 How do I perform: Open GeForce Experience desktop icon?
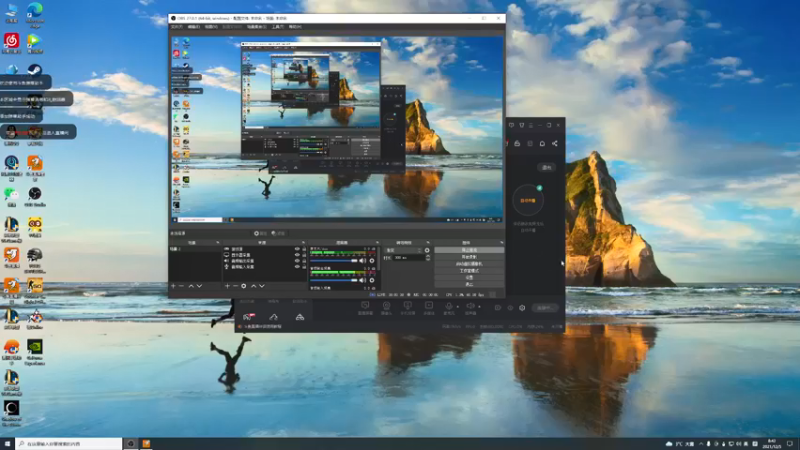pyautogui.click(x=35, y=347)
